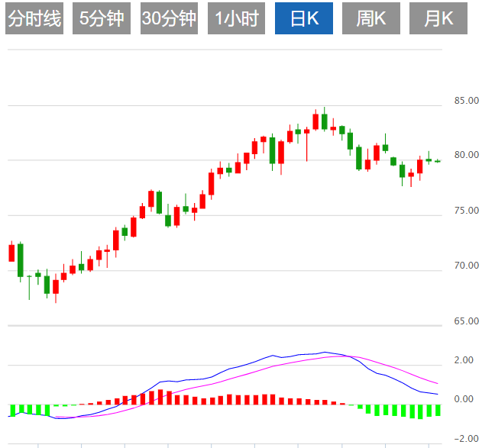Click the 70.00 price axis label
Image resolution: width=495 pixels, height=448 pixels.
point(466,266)
